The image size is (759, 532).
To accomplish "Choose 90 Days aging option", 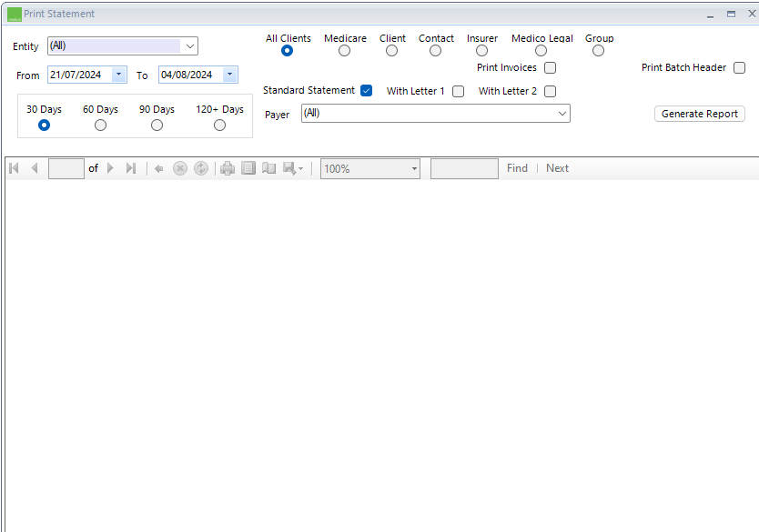I will click(x=157, y=125).
